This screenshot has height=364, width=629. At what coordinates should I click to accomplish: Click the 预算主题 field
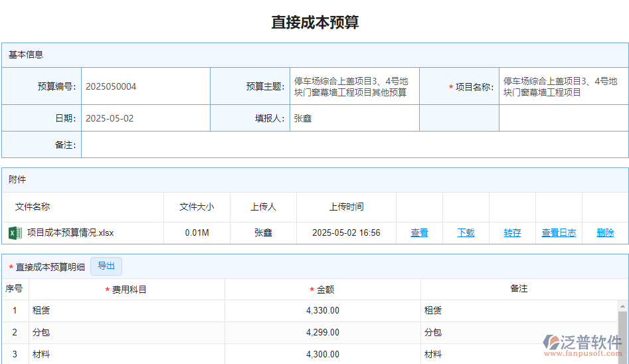(355, 86)
